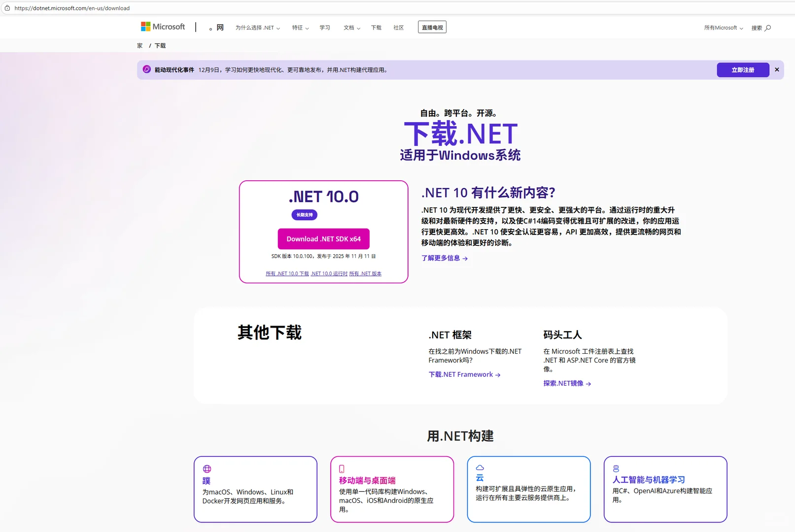The height and width of the screenshot is (532, 795).
Task: Open the 文档 dropdown menu
Action: pyautogui.click(x=351, y=28)
